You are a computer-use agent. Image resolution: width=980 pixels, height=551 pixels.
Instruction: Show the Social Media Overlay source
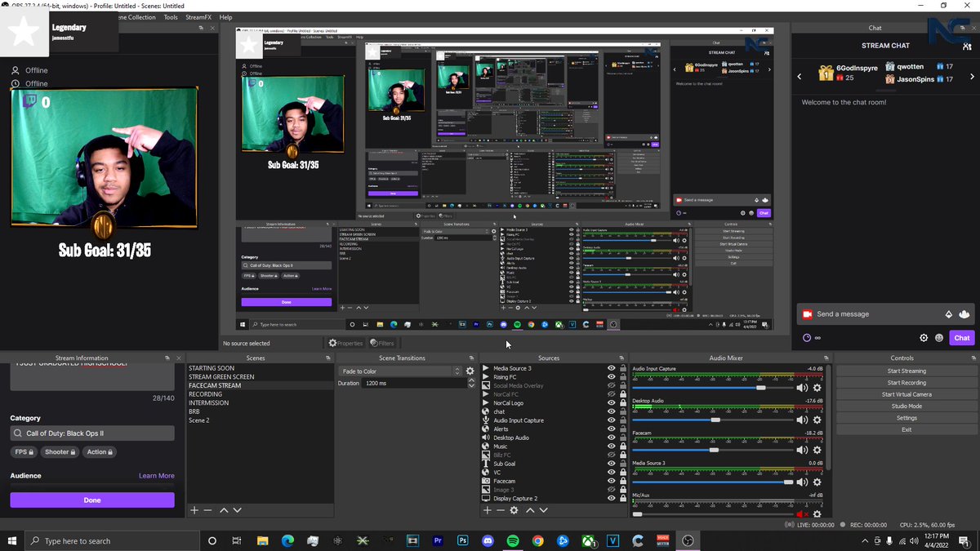pyautogui.click(x=611, y=385)
